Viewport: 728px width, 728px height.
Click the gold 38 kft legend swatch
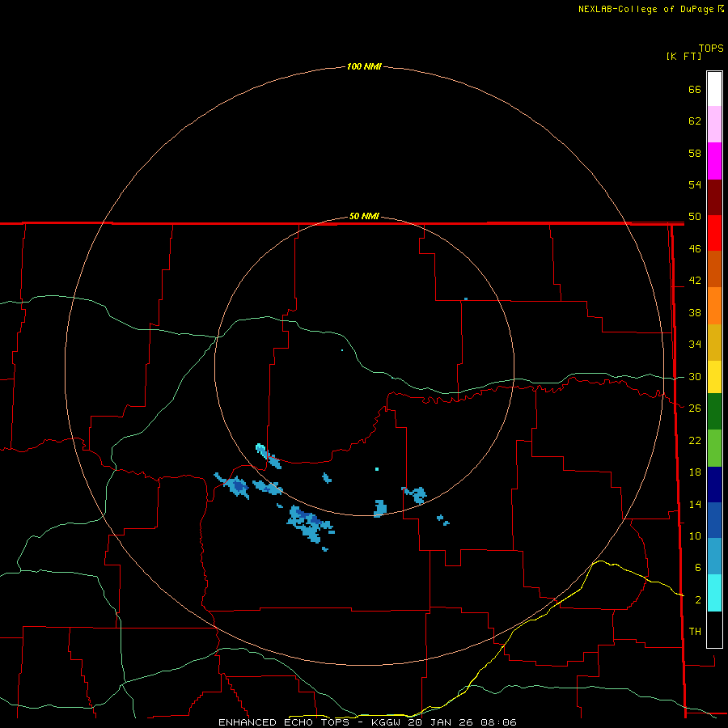[714, 342]
